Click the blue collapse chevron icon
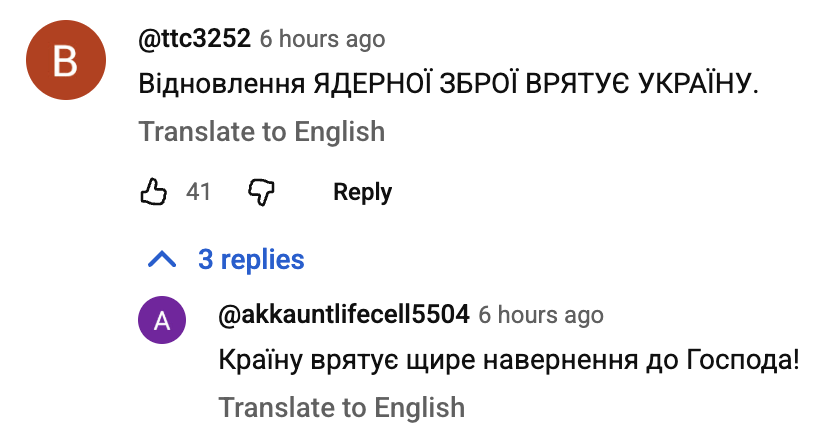This screenshot has width=824, height=442. [x=162, y=260]
